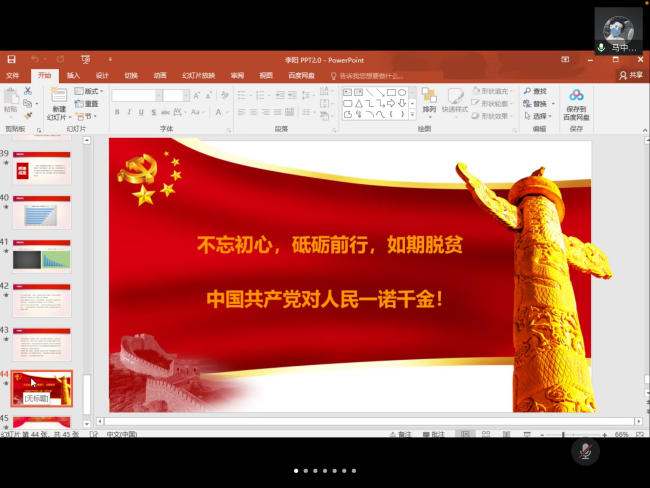This screenshot has width=650, height=488.
Task: Select the Format Painter brush icon
Action: coord(27,115)
